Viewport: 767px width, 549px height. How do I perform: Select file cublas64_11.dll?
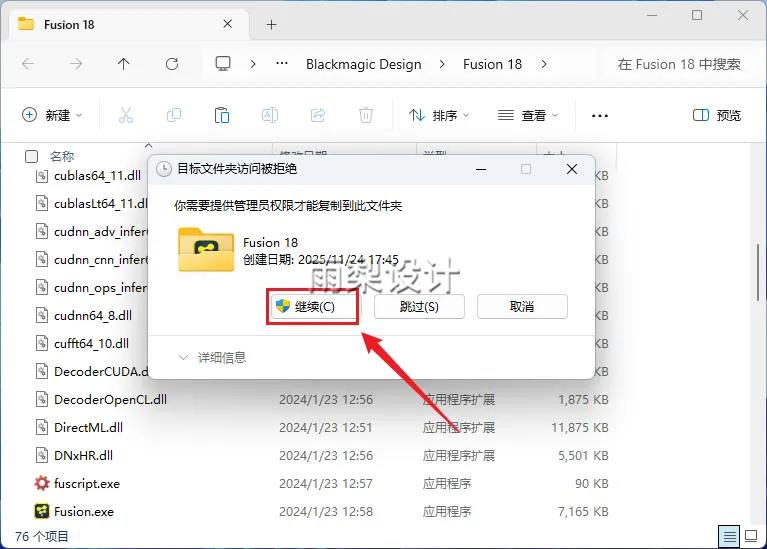97,176
